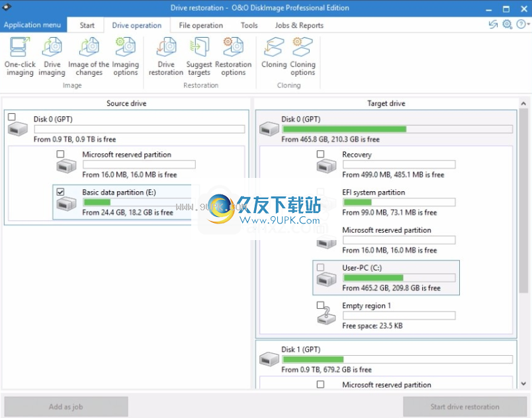Select "Free space: 23.5 KB" text

point(372,326)
